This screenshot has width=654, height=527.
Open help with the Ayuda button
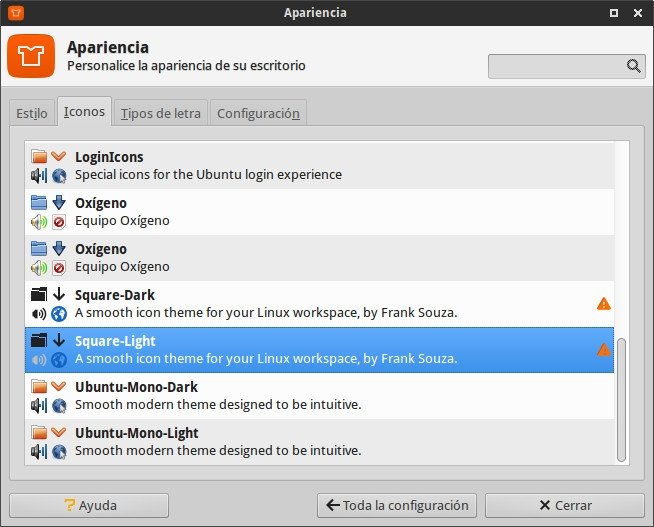[x=89, y=505]
